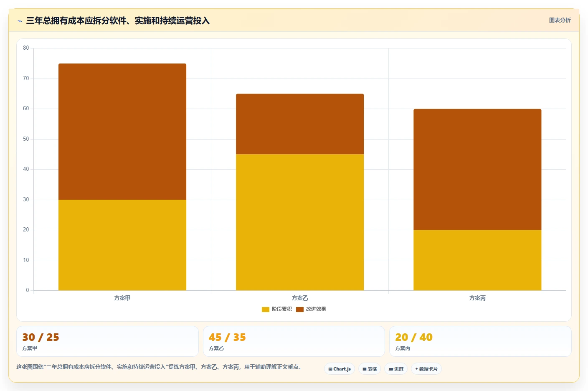Open the 45 / 35 方案乙 data card
The width and height of the screenshot is (588, 391).
click(x=294, y=341)
